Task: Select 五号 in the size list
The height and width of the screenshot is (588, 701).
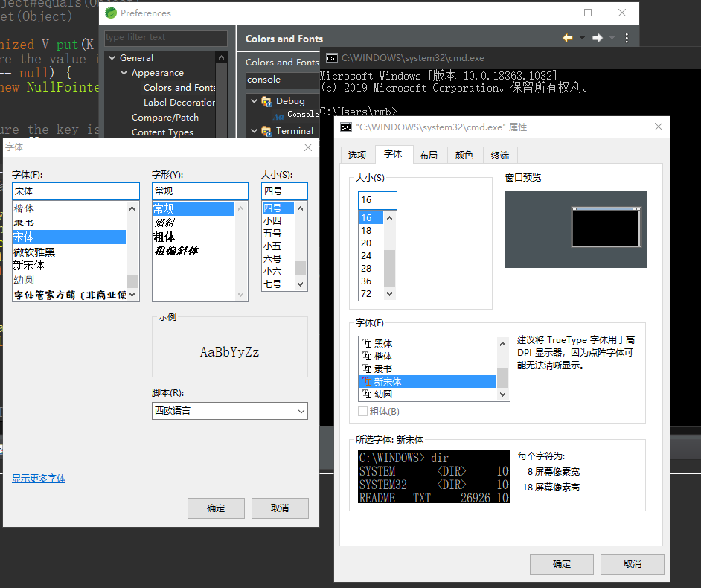Action: (x=272, y=234)
